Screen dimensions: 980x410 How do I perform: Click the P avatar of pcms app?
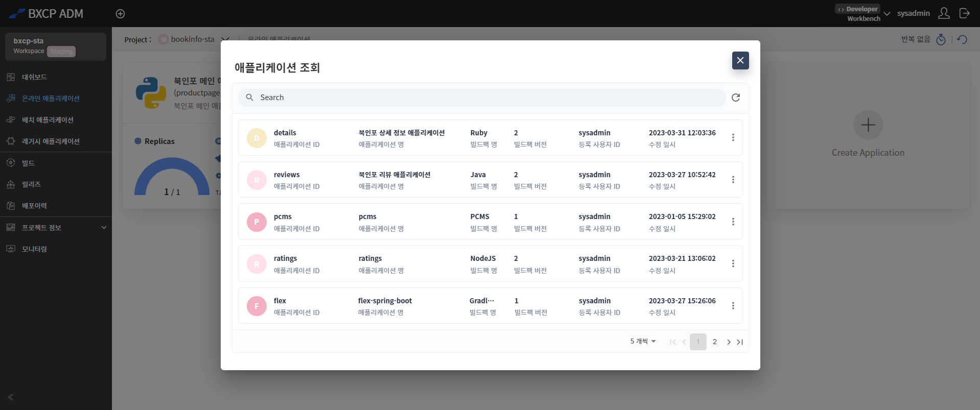256,222
